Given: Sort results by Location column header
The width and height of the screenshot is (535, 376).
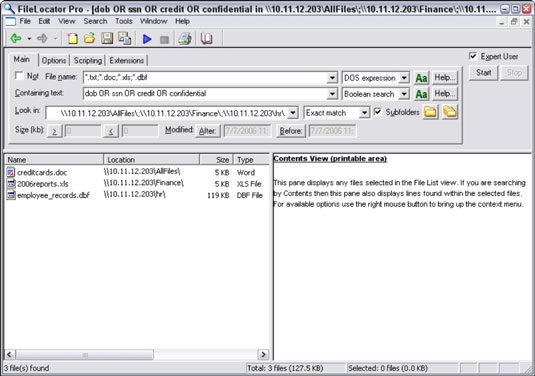Looking at the screenshot, I should point(151,160).
